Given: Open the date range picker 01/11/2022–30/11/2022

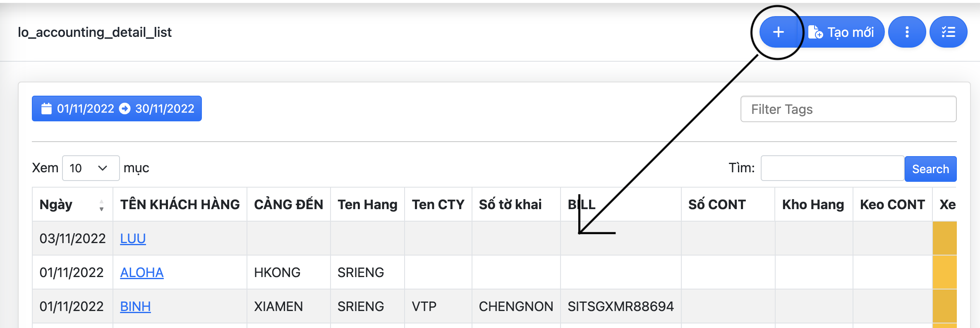Looking at the screenshot, I should [117, 109].
